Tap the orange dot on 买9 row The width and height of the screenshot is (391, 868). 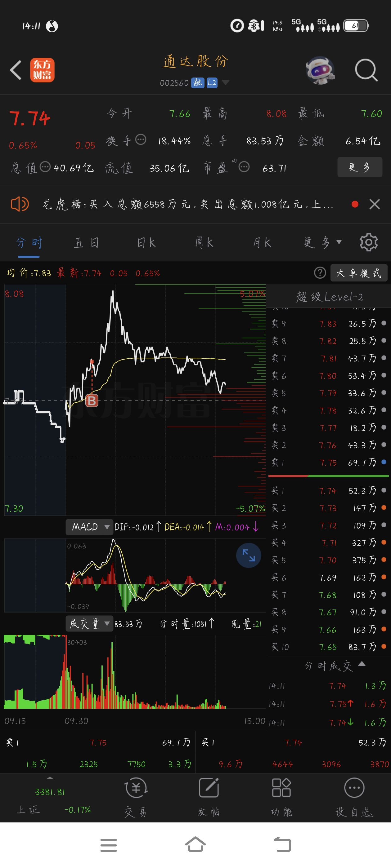pyautogui.click(x=384, y=629)
